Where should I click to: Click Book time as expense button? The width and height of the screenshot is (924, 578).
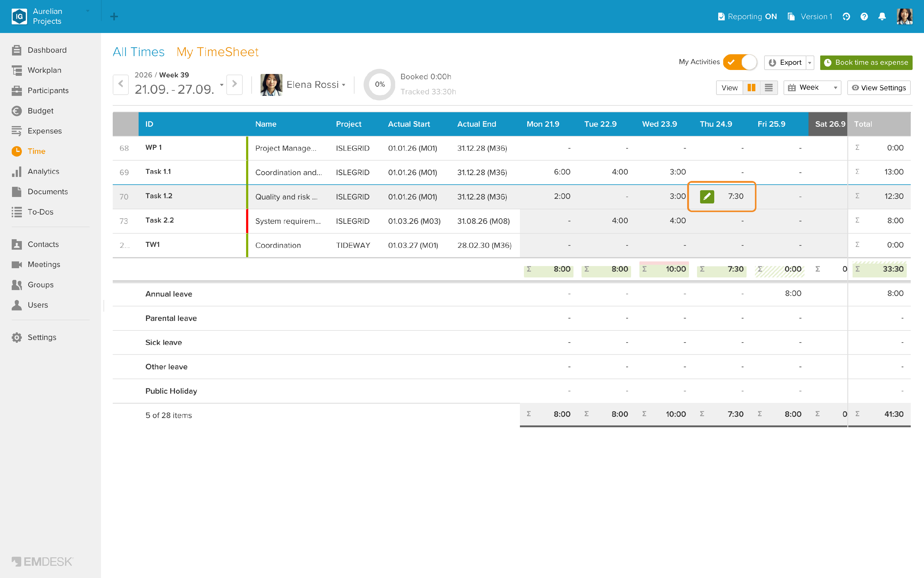pyautogui.click(x=866, y=63)
